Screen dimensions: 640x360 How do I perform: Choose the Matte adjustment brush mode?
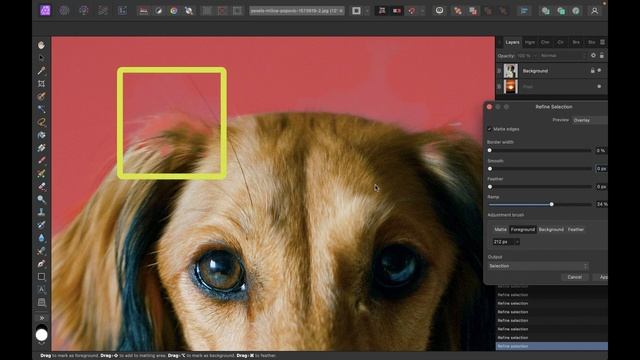click(500, 229)
